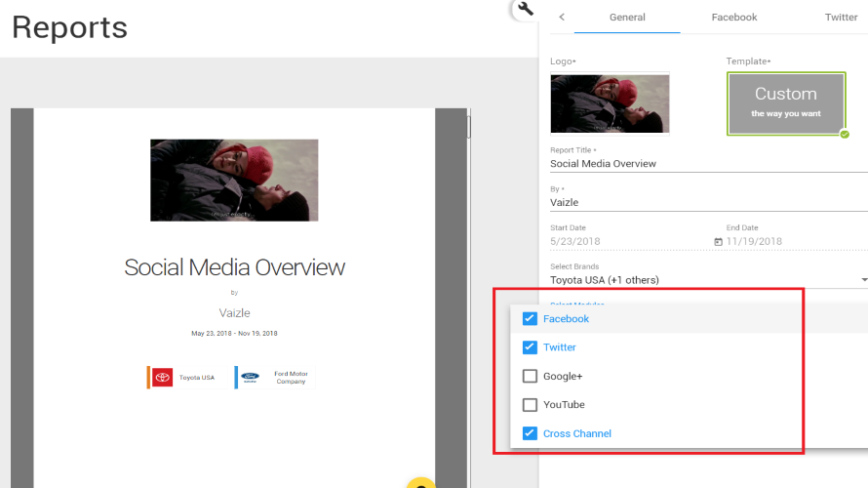Screen dimensions: 868x488
Task: Click the Ford logo in report preview
Action: click(251, 378)
